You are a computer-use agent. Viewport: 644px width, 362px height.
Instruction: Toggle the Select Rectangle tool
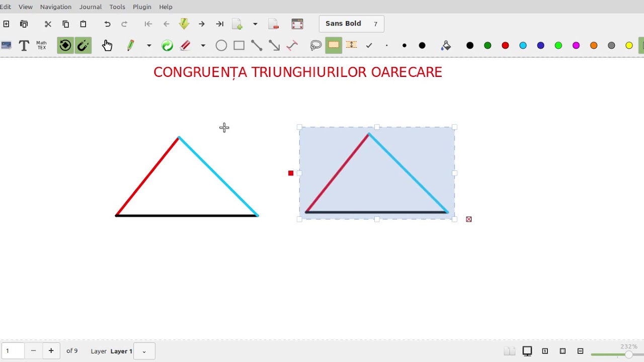[x=334, y=45]
